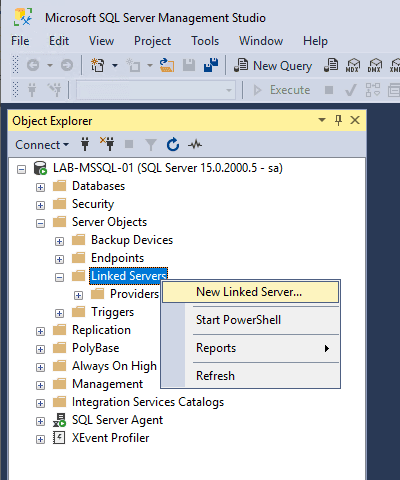This screenshot has width=400, height=480.
Task: Open the available databases combo box
Action: click(156, 90)
